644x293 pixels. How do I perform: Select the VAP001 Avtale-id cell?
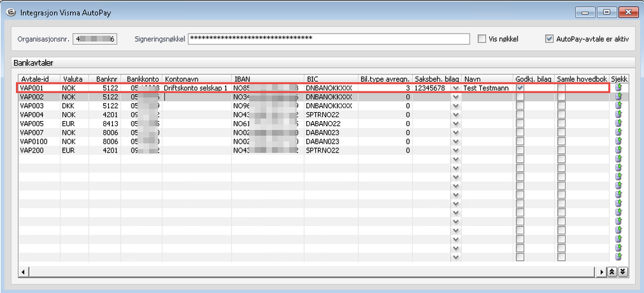tap(39, 88)
